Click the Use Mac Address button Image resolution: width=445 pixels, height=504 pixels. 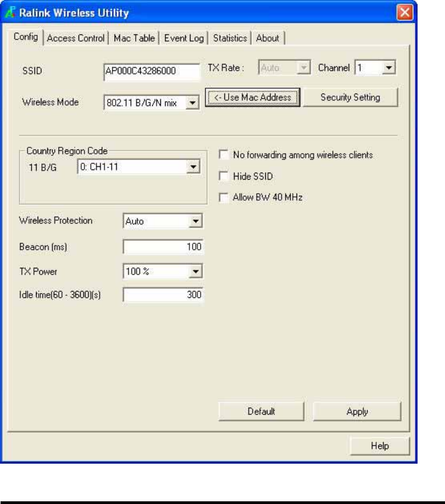[253, 97]
